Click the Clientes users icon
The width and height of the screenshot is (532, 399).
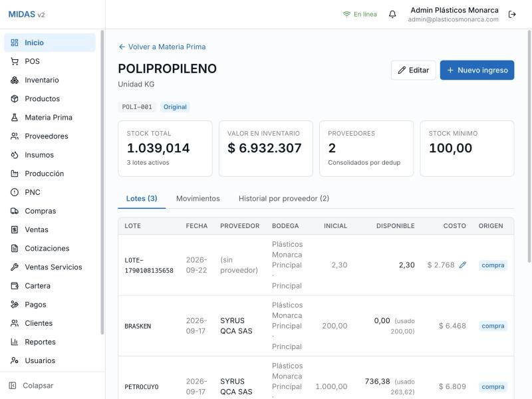coord(14,323)
